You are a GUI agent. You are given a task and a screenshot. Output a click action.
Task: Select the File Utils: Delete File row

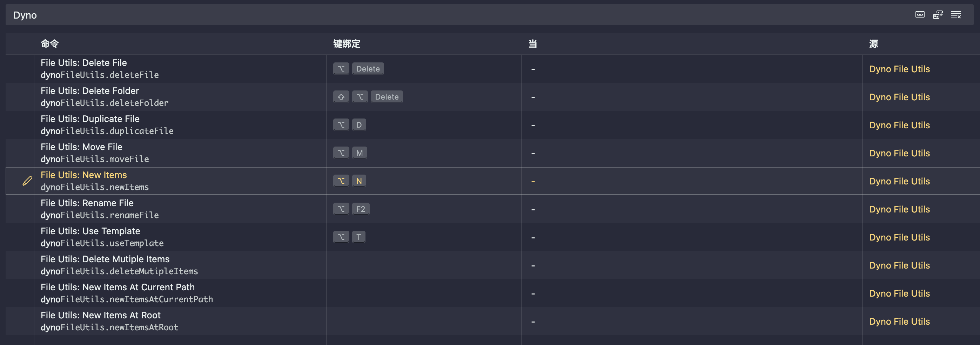pyautogui.click(x=493, y=69)
